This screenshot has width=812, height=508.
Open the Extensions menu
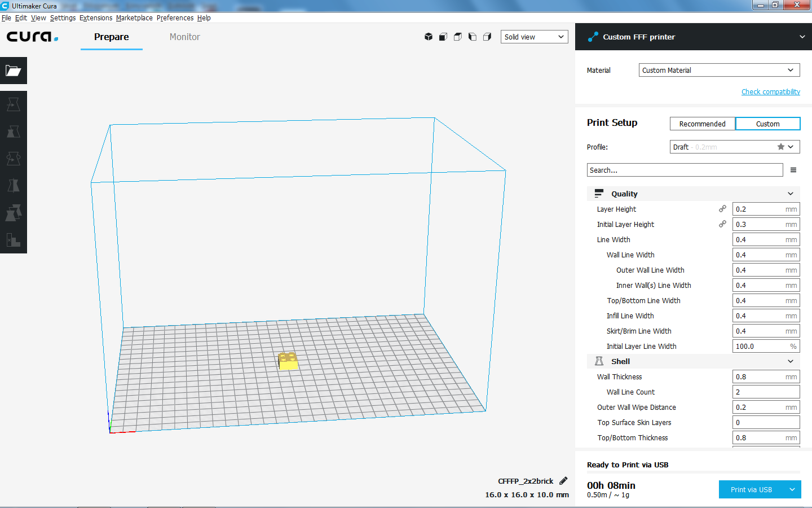pyautogui.click(x=96, y=18)
